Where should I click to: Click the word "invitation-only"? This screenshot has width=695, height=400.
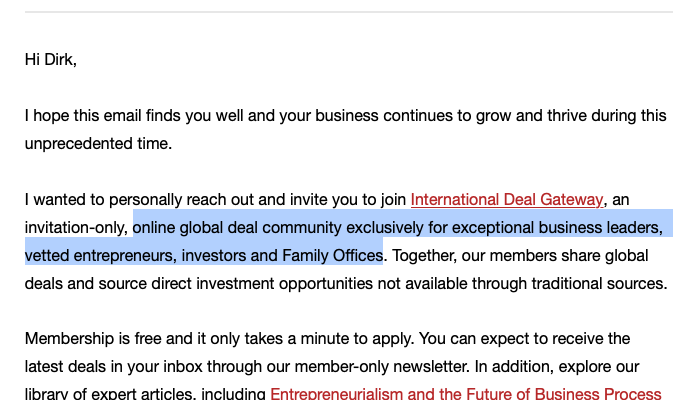(76, 227)
